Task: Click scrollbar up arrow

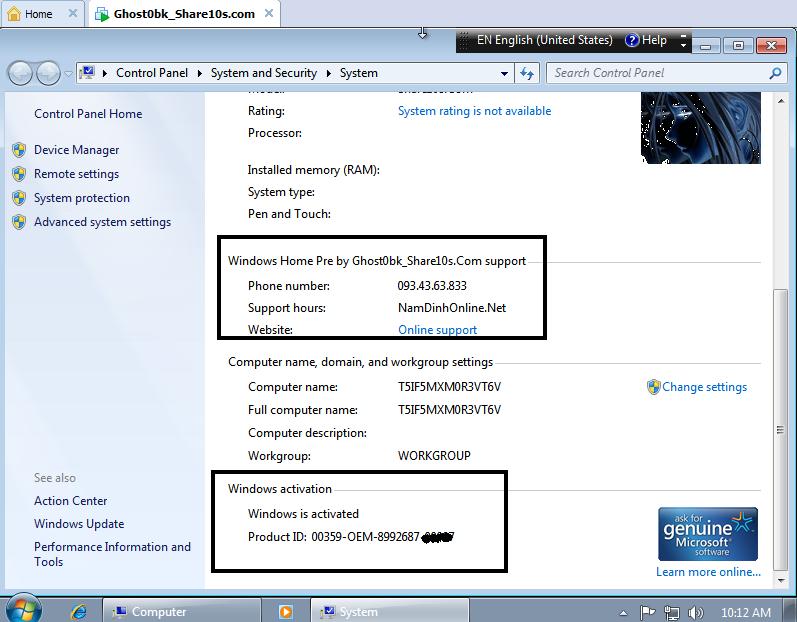Action: pos(781,101)
